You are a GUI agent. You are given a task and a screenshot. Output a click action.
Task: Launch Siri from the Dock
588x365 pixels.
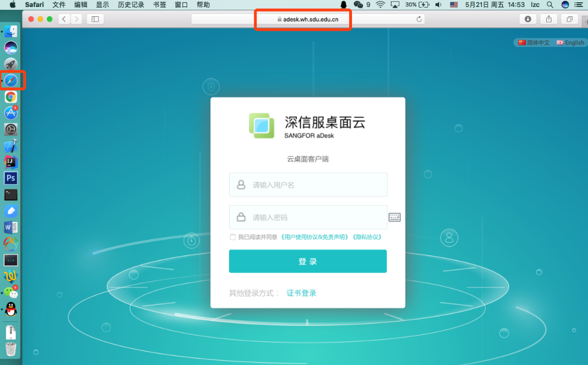[x=10, y=48]
